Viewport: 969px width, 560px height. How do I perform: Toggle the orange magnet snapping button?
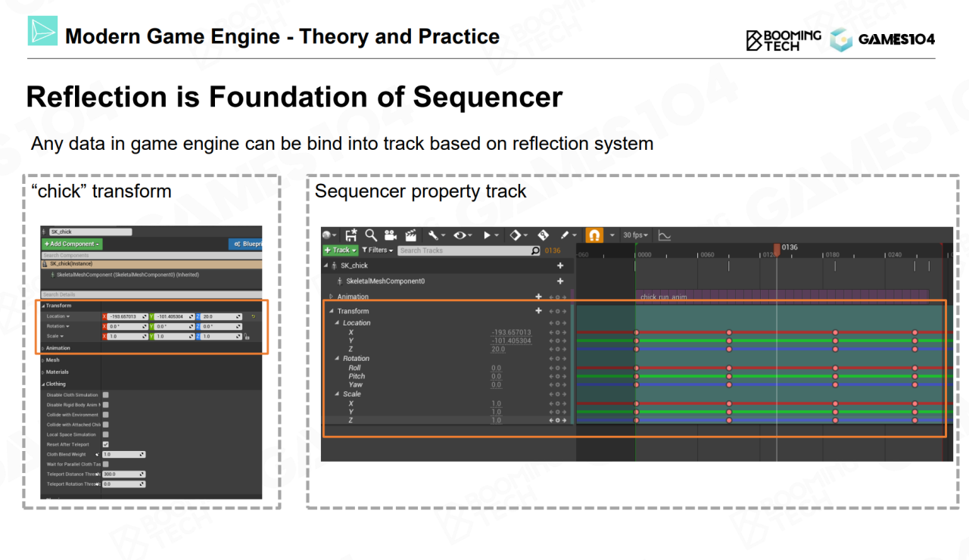point(595,235)
